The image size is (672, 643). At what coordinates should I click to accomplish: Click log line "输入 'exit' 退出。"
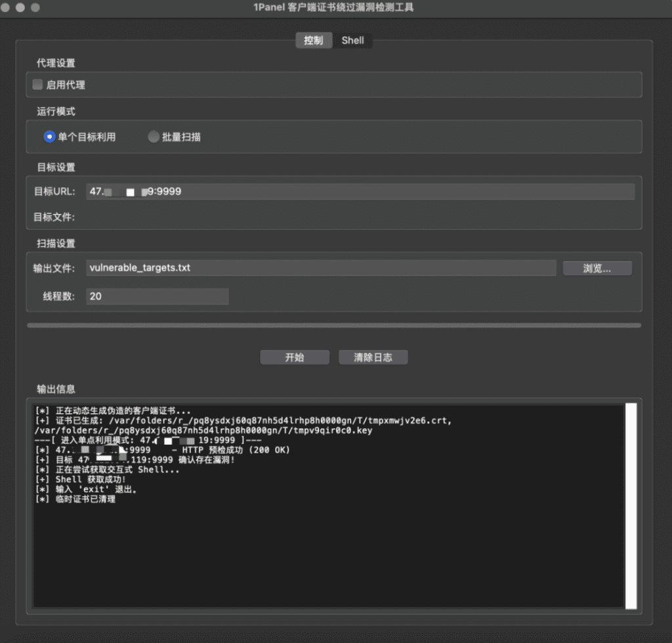(86, 489)
